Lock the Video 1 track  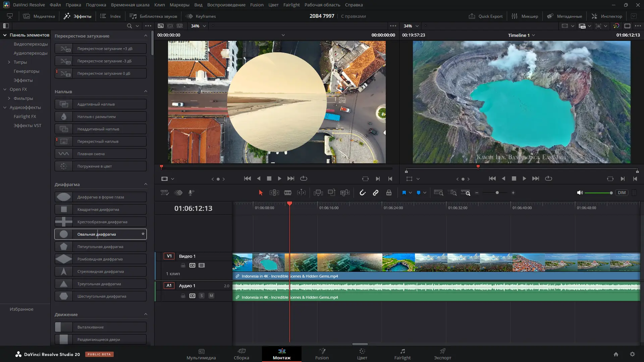(183, 265)
